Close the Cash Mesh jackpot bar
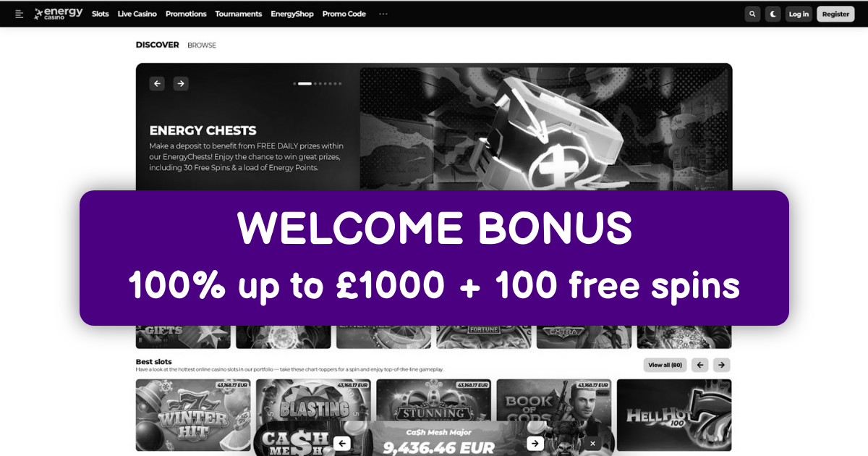This screenshot has width=868, height=456. point(592,443)
